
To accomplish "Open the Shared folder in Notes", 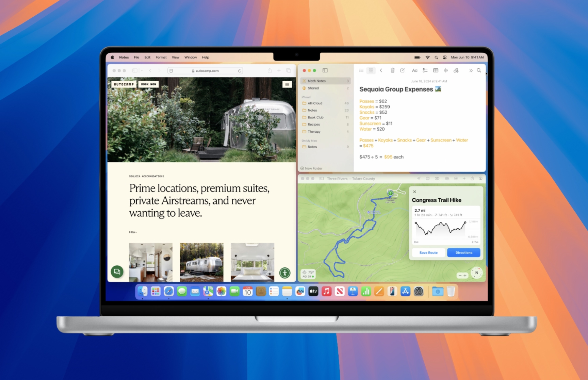I will 326,88.
